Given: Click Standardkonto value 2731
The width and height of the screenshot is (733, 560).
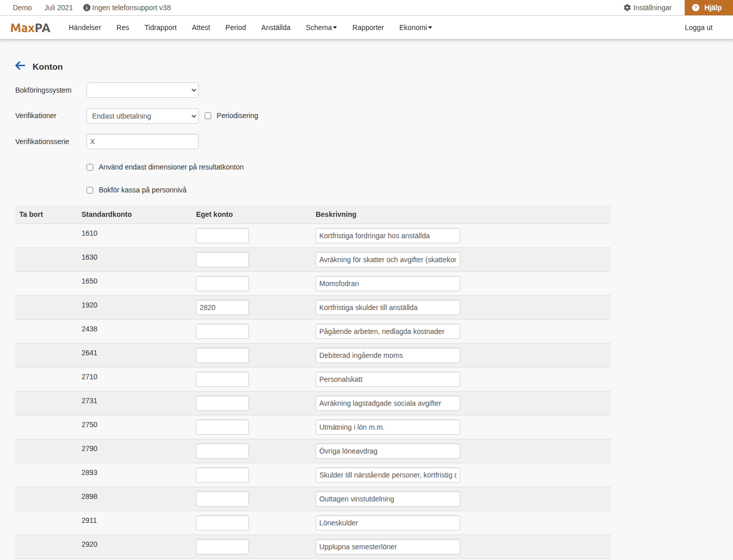Looking at the screenshot, I should (x=90, y=401).
